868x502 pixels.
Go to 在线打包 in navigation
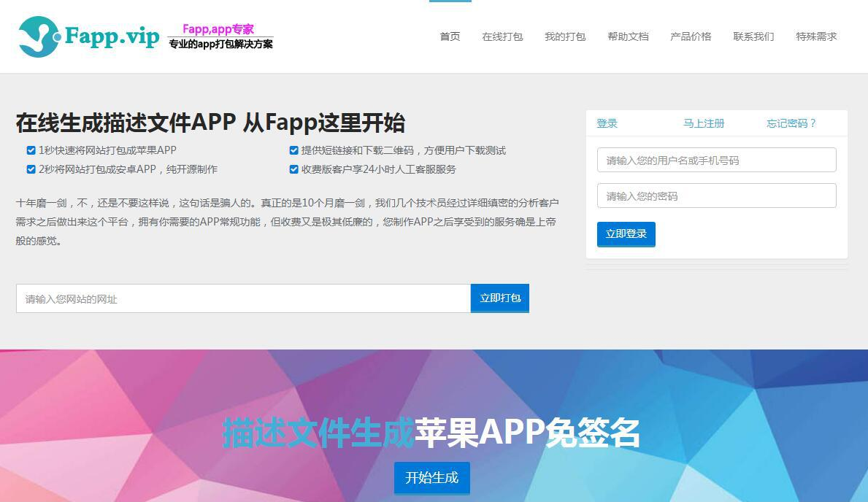(x=502, y=36)
